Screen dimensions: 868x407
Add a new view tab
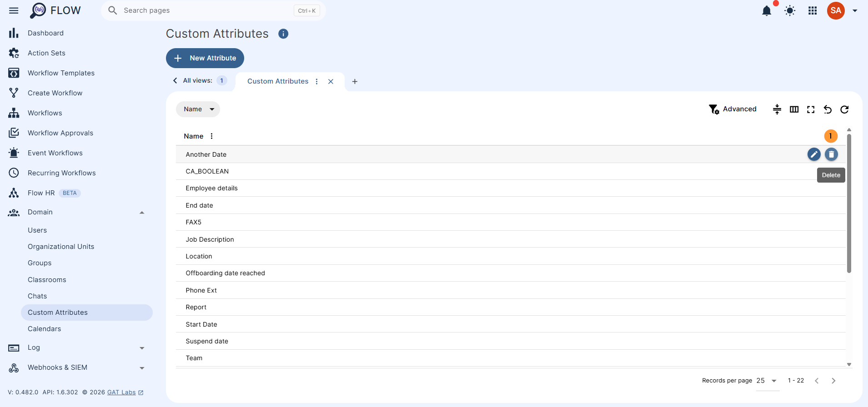point(355,81)
